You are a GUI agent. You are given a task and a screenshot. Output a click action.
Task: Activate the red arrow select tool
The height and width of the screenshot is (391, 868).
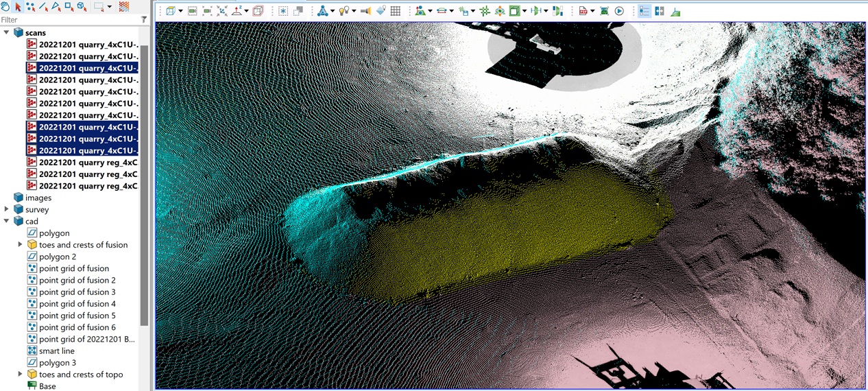pos(18,7)
